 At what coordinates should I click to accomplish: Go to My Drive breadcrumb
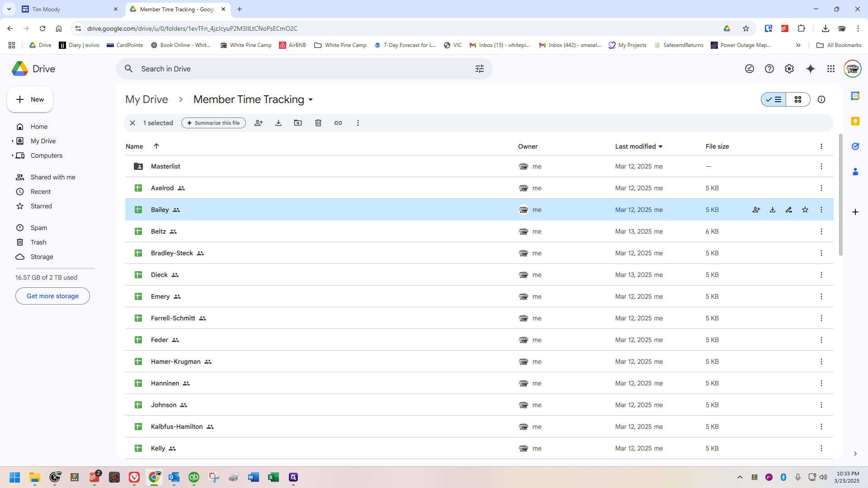click(x=146, y=99)
